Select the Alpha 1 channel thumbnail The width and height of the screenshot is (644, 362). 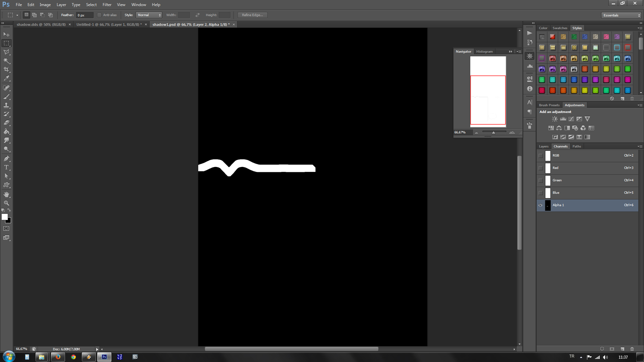tap(548, 205)
